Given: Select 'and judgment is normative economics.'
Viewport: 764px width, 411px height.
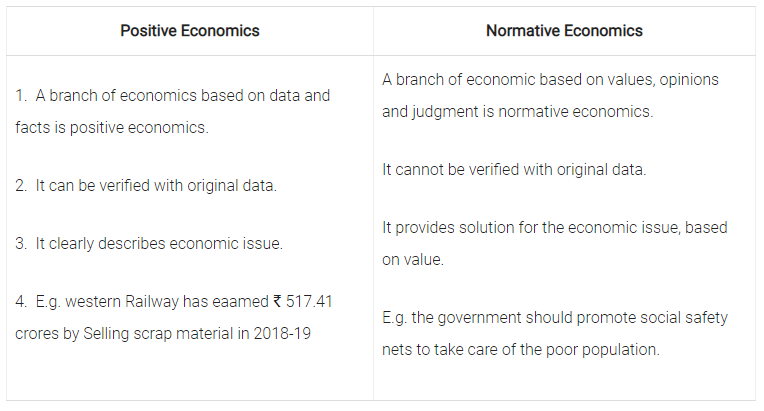Looking at the screenshot, I should pos(517,112).
